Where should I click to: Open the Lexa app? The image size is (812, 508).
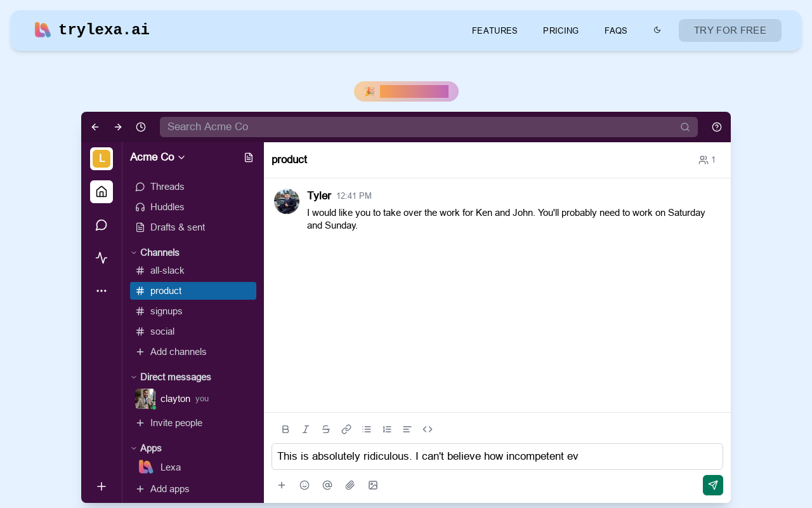(193, 467)
